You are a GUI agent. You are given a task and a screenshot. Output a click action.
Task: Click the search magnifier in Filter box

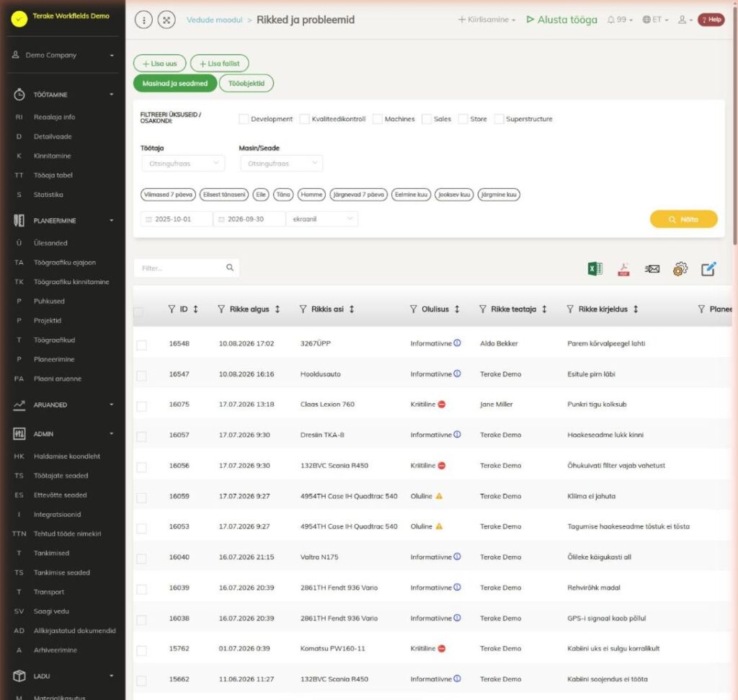coord(230,267)
